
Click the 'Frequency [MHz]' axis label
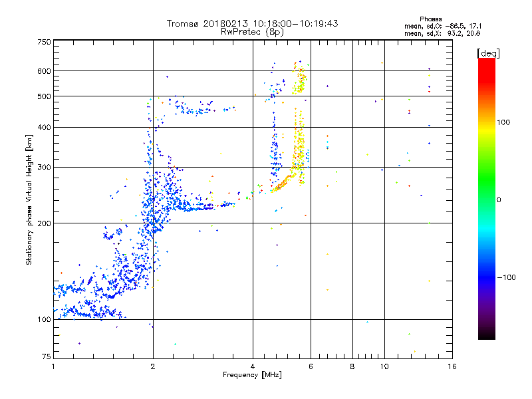coord(252,375)
